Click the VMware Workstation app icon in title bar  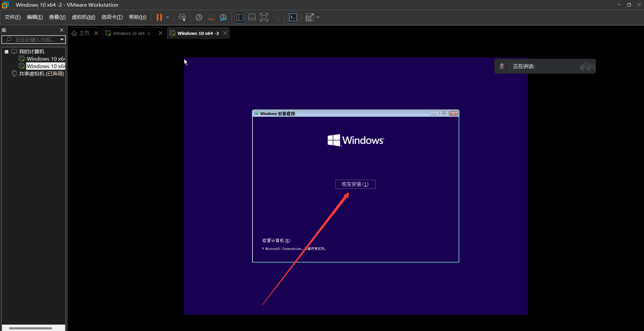coord(5,5)
